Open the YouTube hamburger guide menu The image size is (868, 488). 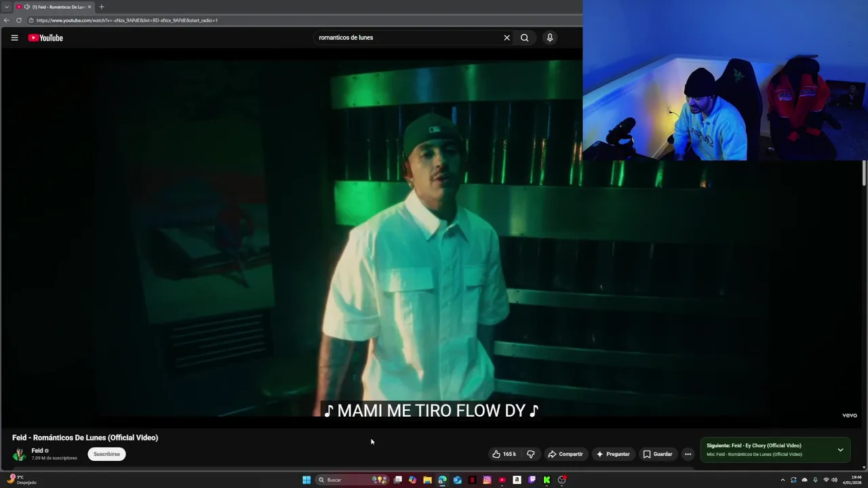14,38
